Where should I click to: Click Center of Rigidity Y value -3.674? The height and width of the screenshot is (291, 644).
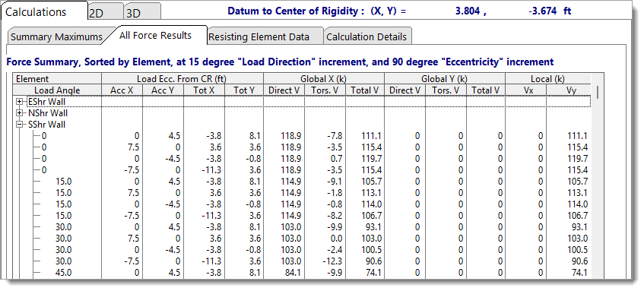coord(543,11)
